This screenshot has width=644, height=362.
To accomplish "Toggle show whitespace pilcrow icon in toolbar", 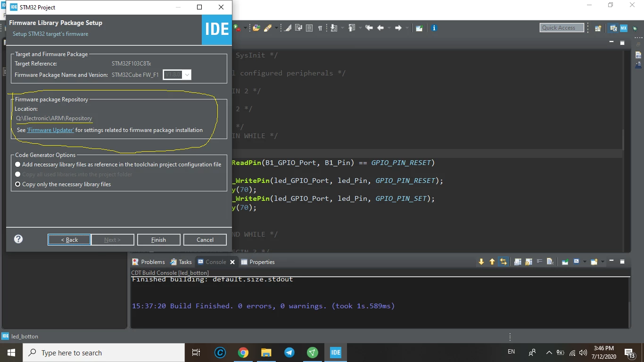I will 320,28.
